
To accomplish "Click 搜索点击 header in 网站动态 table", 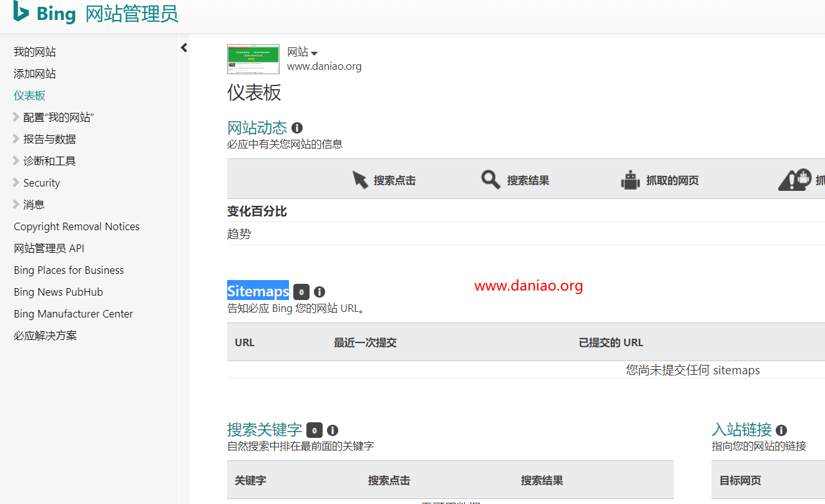I will [395, 181].
